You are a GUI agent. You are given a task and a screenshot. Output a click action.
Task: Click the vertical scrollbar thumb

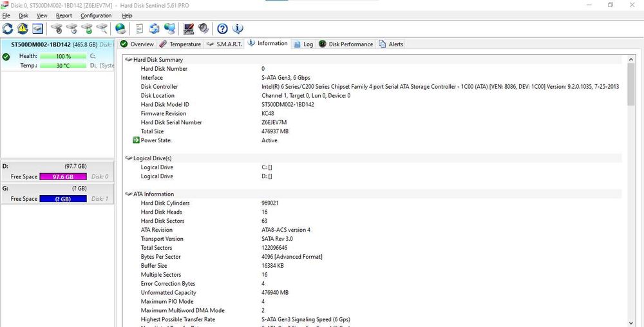click(631, 84)
